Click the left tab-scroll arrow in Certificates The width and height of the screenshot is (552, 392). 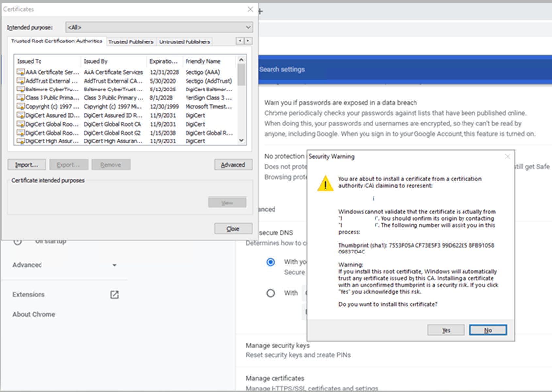tap(240, 41)
